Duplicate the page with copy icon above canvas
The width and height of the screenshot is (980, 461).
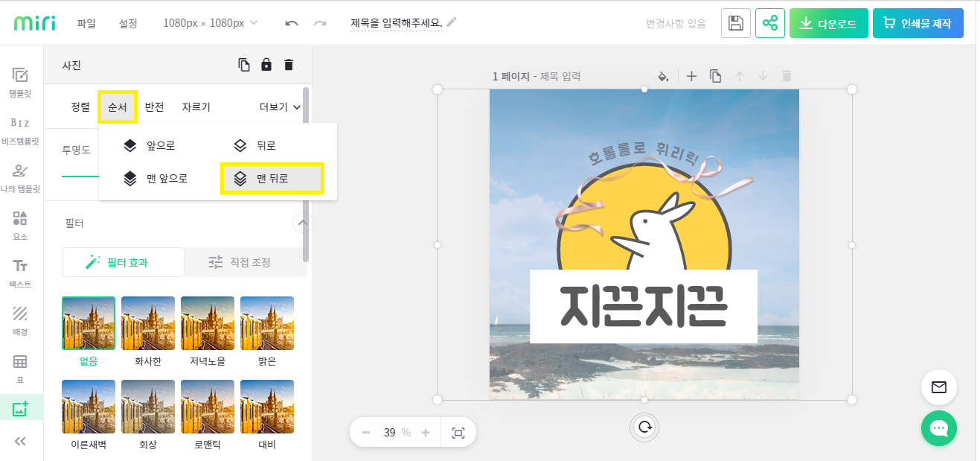715,76
